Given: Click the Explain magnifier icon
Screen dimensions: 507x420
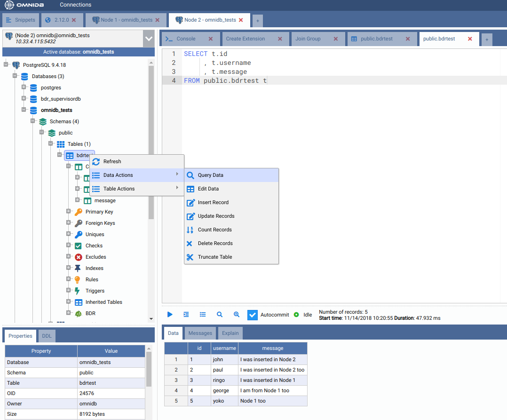Looking at the screenshot, I should pyautogui.click(x=220, y=315).
